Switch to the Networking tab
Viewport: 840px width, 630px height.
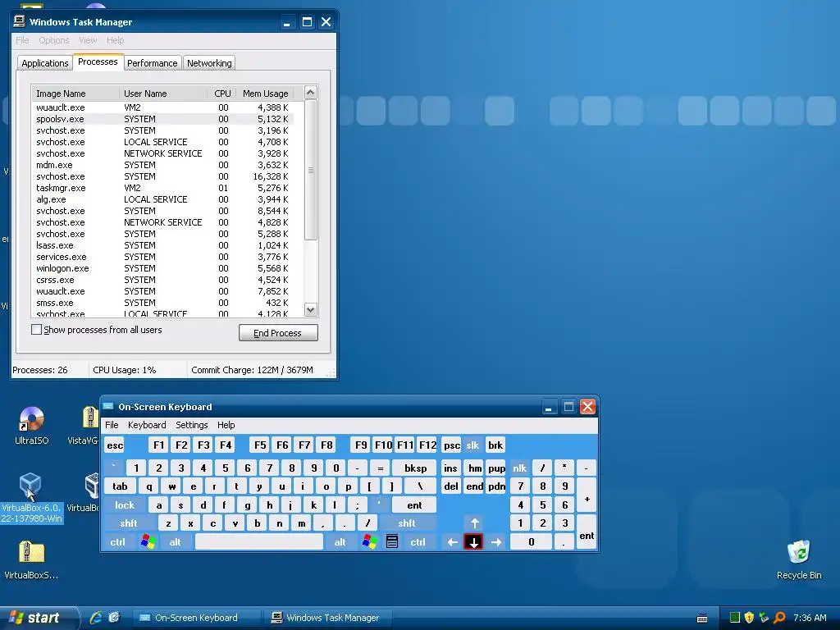[209, 63]
